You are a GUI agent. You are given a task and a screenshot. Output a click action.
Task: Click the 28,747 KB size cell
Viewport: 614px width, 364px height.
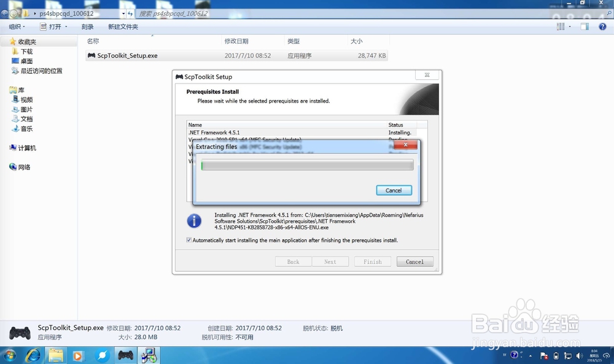pyautogui.click(x=371, y=56)
